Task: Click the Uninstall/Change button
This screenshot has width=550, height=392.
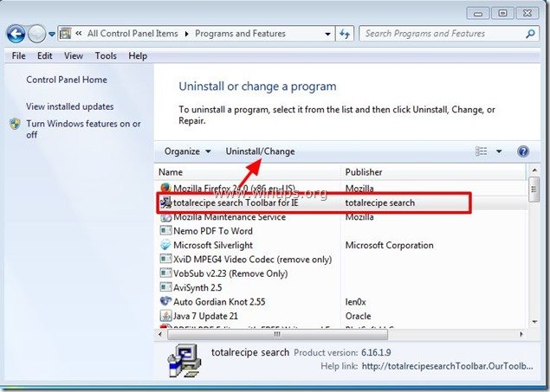Action: click(260, 151)
